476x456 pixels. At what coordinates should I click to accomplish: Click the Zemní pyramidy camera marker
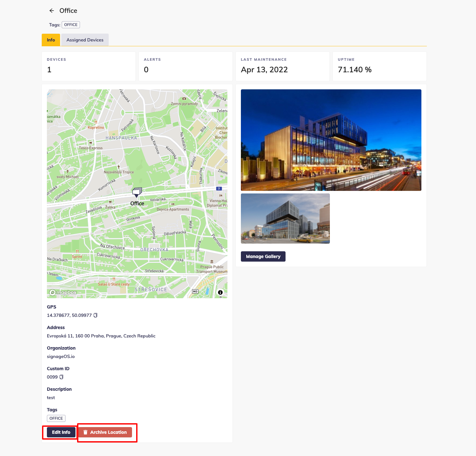(x=184, y=99)
